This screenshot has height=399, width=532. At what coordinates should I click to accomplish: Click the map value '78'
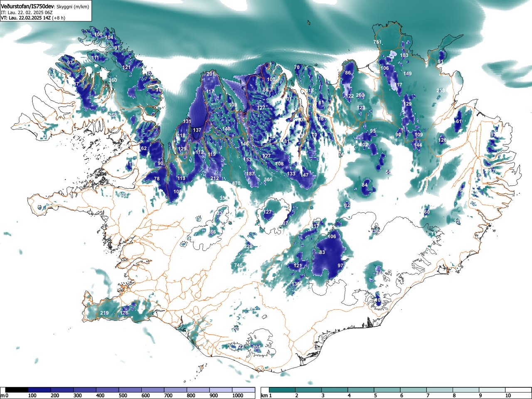coord(157,179)
